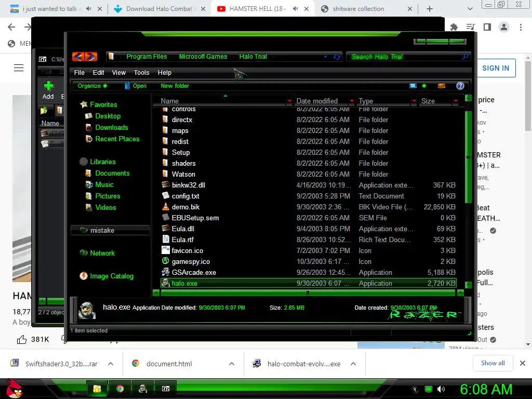Select the shaders folder
The height and width of the screenshot is (399, 532).
point(183,163)
